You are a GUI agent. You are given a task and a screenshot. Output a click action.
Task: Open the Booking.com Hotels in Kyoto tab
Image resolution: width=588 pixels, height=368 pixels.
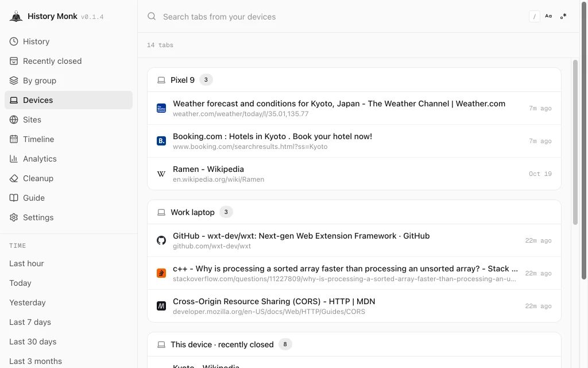click(354, 141)
